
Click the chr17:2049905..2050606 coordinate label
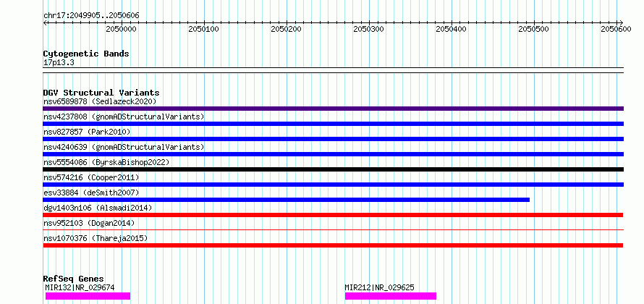click(x=91, y=16)
